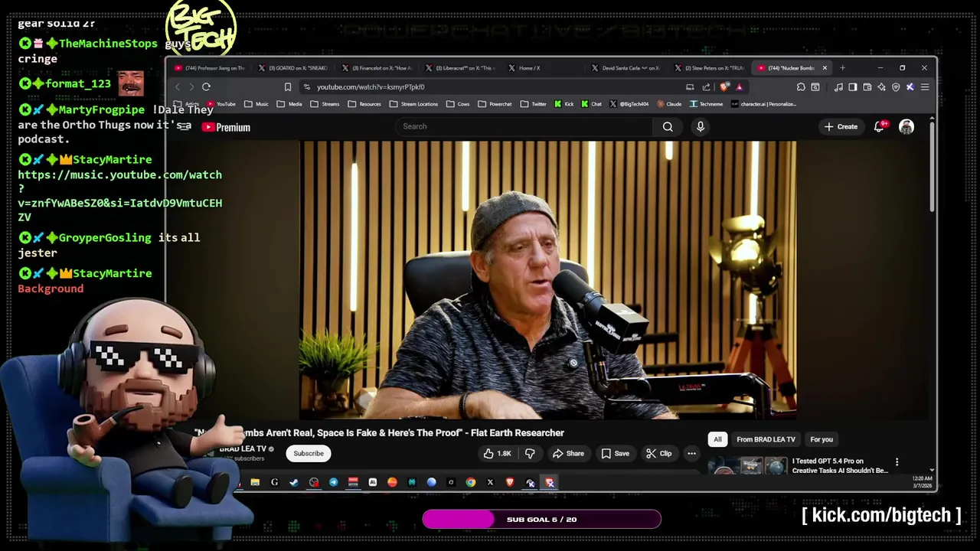The width and height of the screenshot is (980, 551).
Task: Open YouTube notifications bell
Action: [x=879, y=127]
